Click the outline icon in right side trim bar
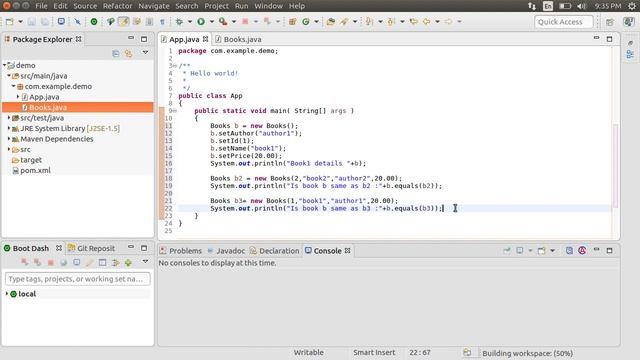 [630, 54]
